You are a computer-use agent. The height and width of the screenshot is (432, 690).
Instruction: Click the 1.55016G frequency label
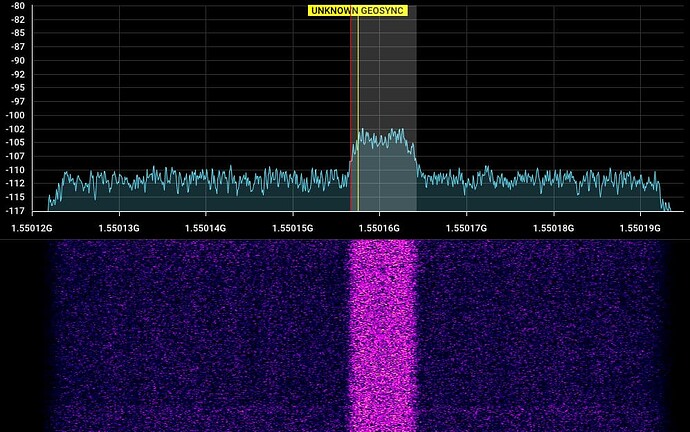coord(379,229)
